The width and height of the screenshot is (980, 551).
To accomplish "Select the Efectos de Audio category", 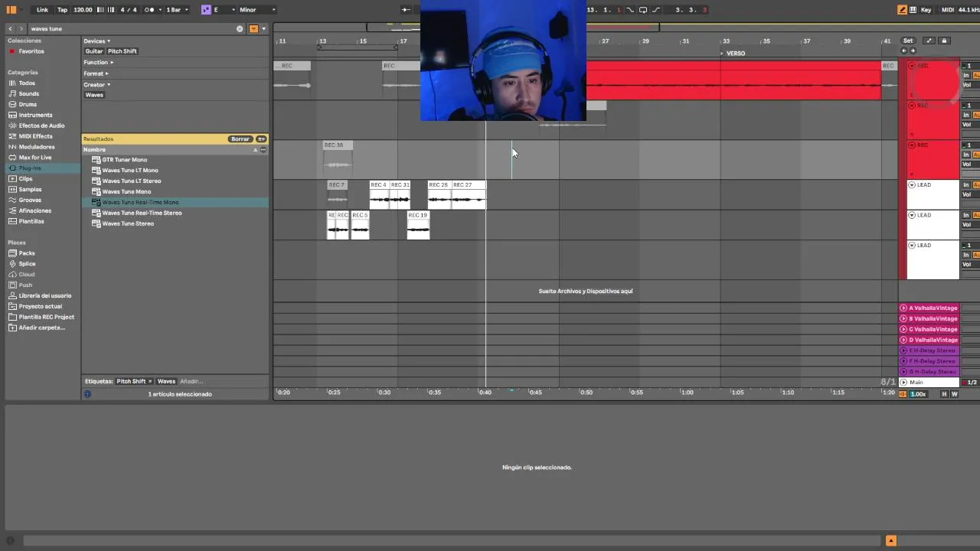I will point(41,126).
